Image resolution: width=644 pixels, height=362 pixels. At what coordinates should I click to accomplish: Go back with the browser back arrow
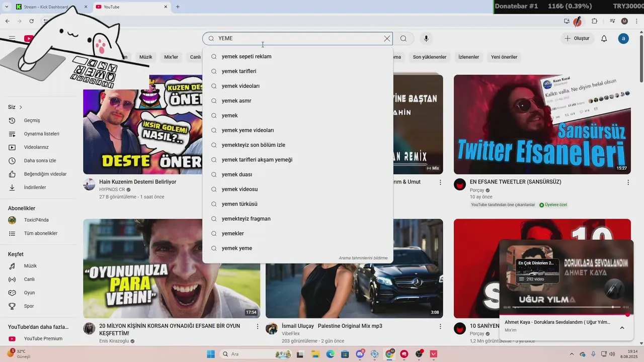[7, 21]
